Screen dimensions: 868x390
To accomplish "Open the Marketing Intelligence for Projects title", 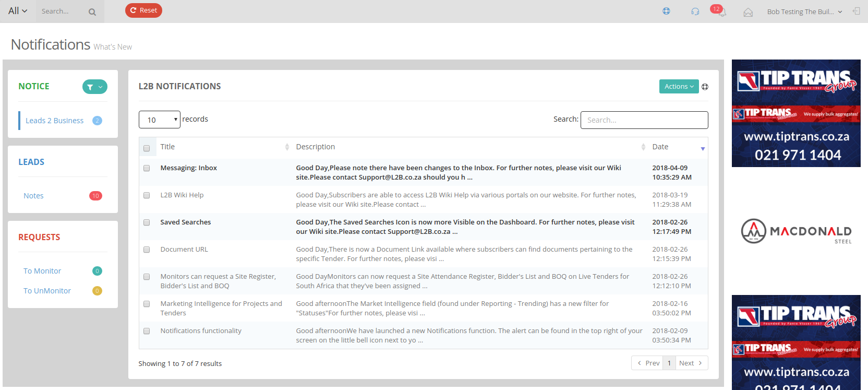I will 221,309.
